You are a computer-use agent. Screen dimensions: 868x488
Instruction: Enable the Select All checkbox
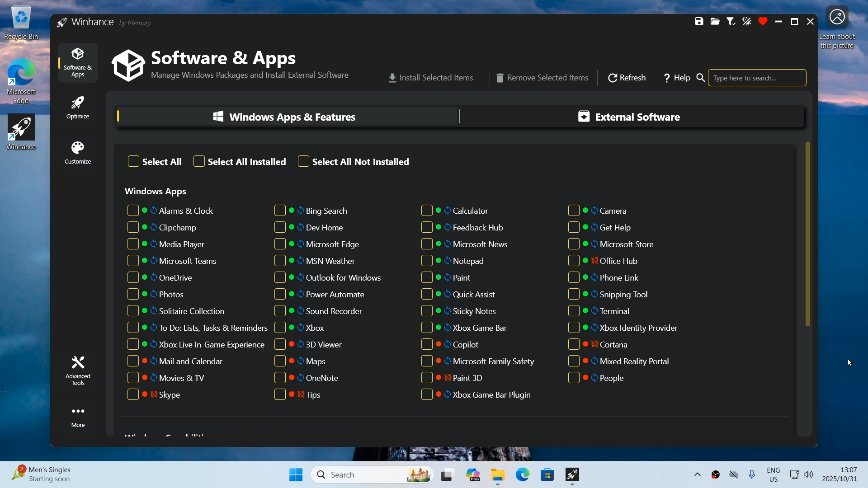tap(133, 161)
